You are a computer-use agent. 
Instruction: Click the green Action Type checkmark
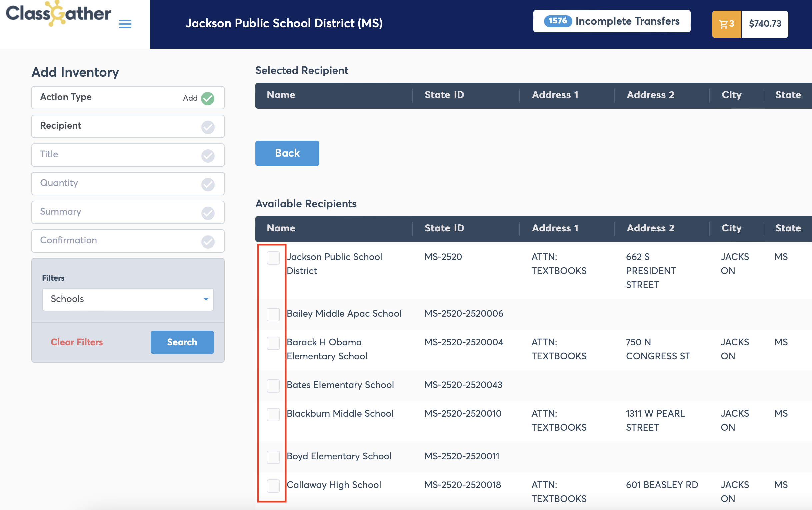tap(208, 98)
